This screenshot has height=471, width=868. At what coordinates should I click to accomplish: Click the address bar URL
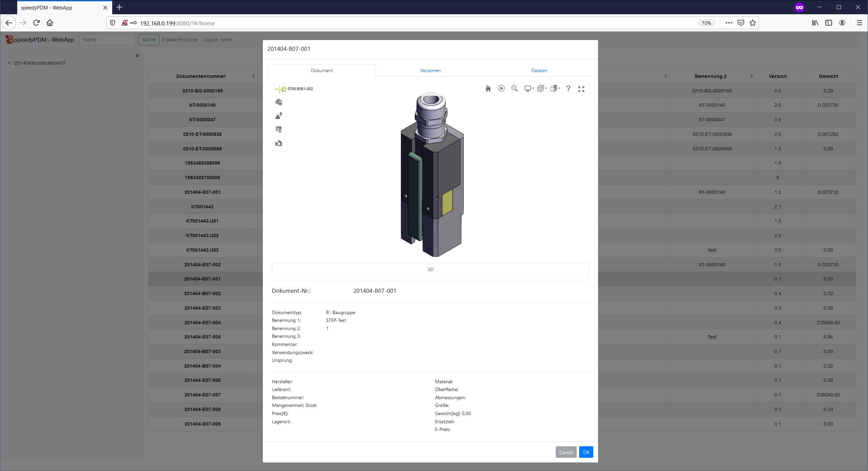[177, 23]
